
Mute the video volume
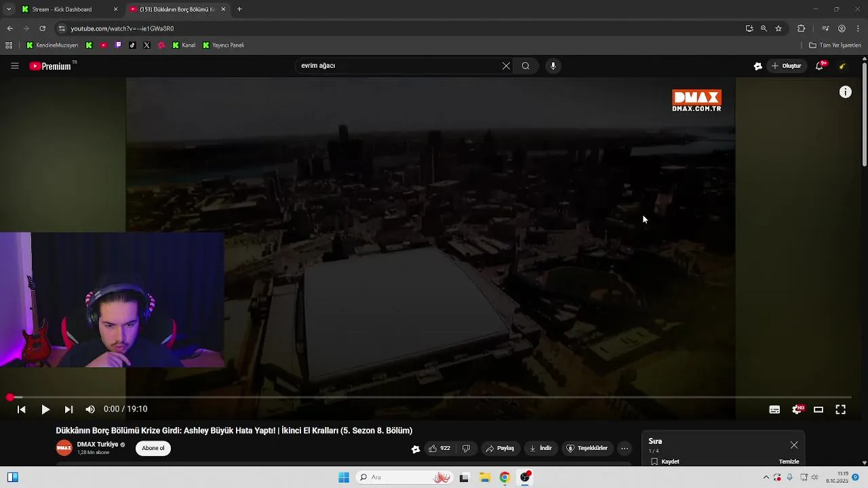click(90, 409)
